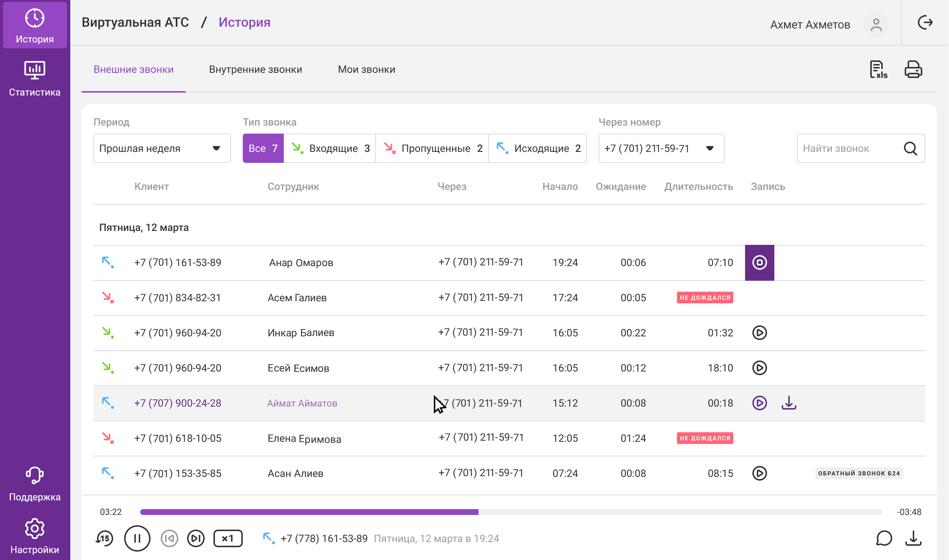The height and width of the screenshot is (560, 949).
Task: Filter by Входящие calls
Action: pos(330,148)
